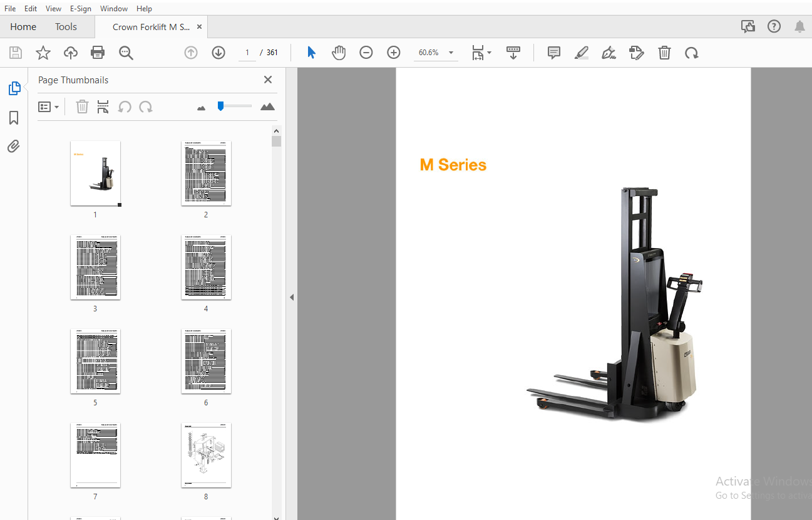
Task: Collapse the navigation pane with the arrow
Action: [x=291, y=297]
